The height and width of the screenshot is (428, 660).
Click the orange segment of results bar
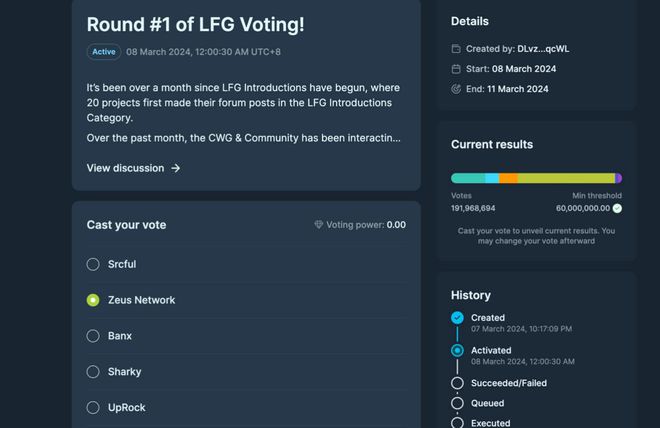pos(508,178)
